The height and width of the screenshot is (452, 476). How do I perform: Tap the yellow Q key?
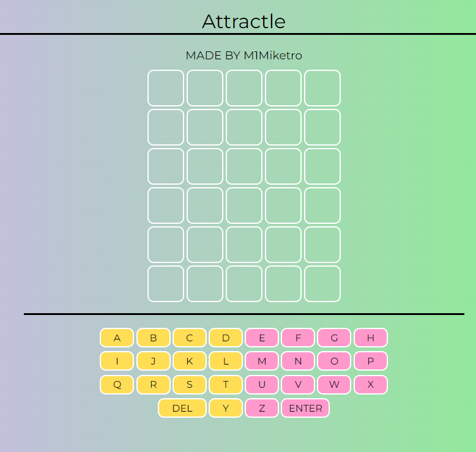117,385
